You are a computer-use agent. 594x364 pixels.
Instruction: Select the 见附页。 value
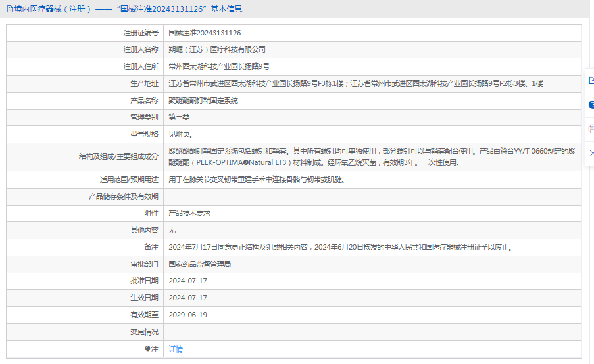coord(181,134)
